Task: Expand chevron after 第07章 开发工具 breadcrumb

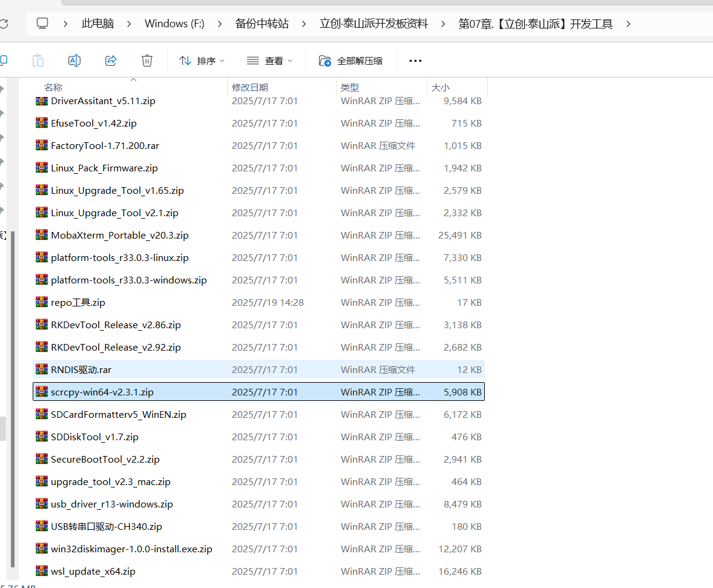Action: point(628,24)
